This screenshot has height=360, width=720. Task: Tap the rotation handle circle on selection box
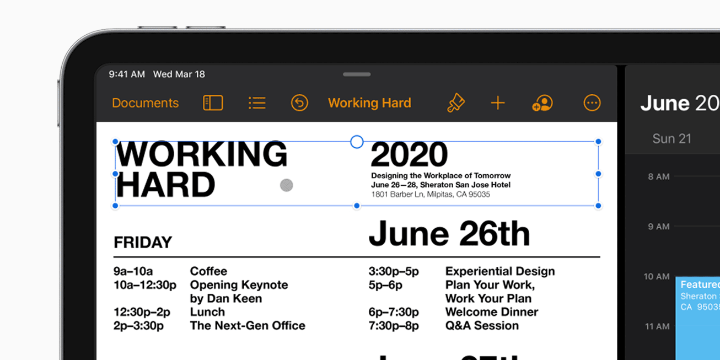[357, 142]
